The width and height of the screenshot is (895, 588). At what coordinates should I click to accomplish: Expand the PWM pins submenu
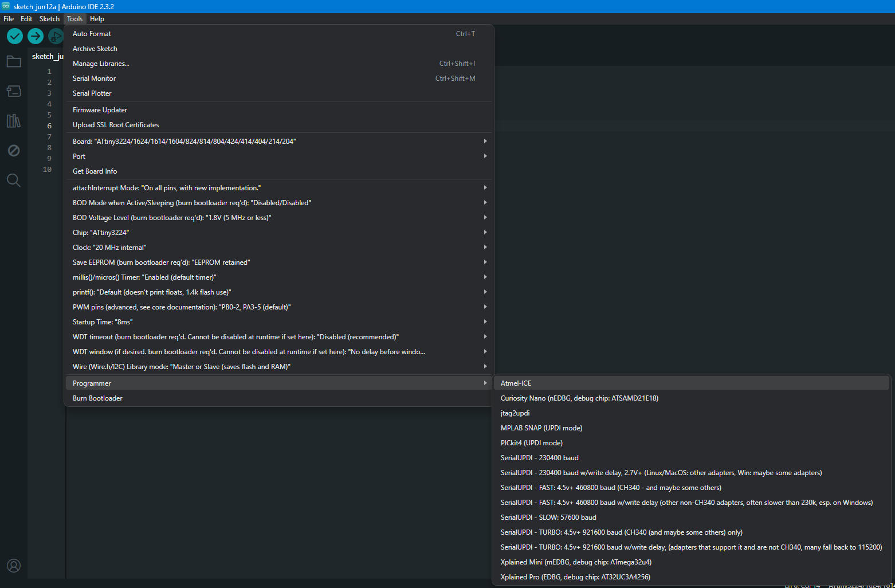pos(279,307)
